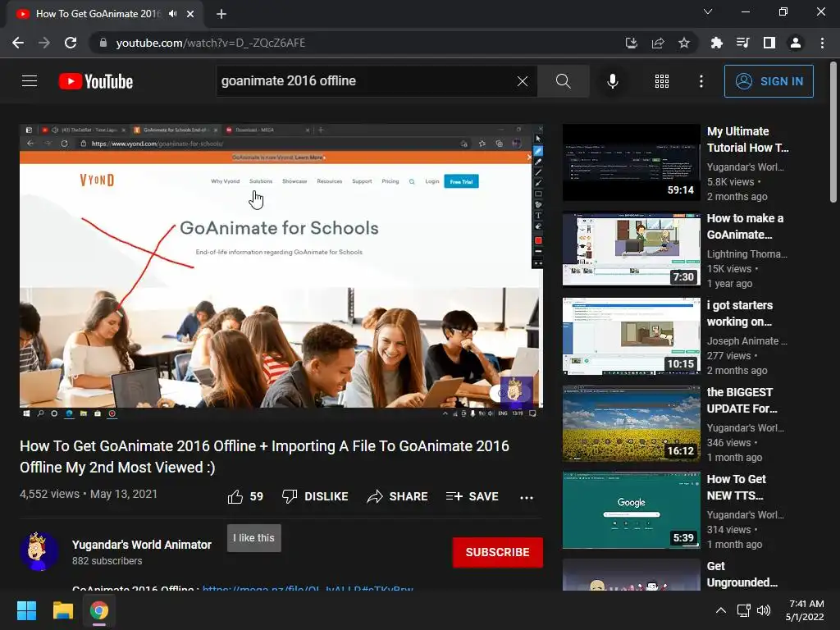Clear the search box text
The height and width of the screenshot is (630, 840).
tap(523, 81)
